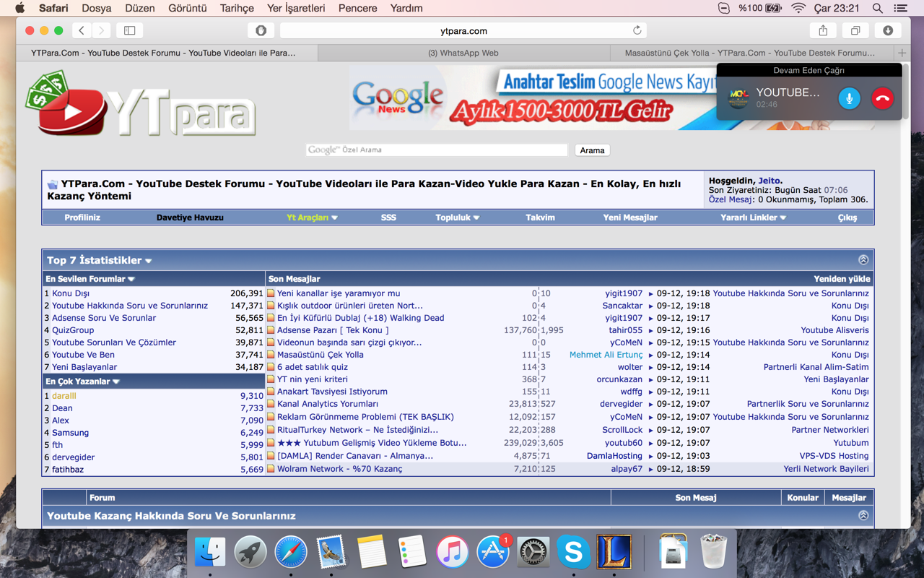This screenshot has height=578, width=924.
Task: Click the Arama search button
Action: (592, 150)
